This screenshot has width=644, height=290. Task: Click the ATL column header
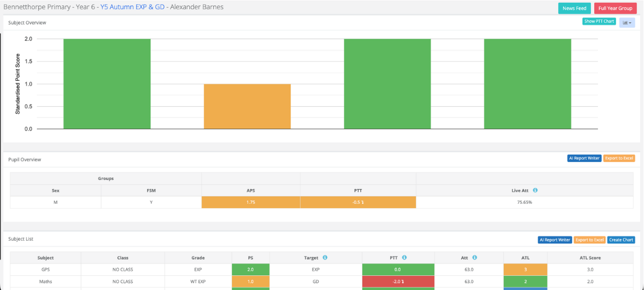click(525, 257)
